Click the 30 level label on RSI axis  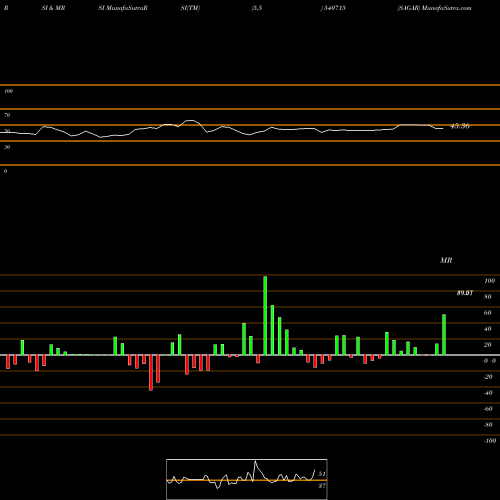point(7,147)
